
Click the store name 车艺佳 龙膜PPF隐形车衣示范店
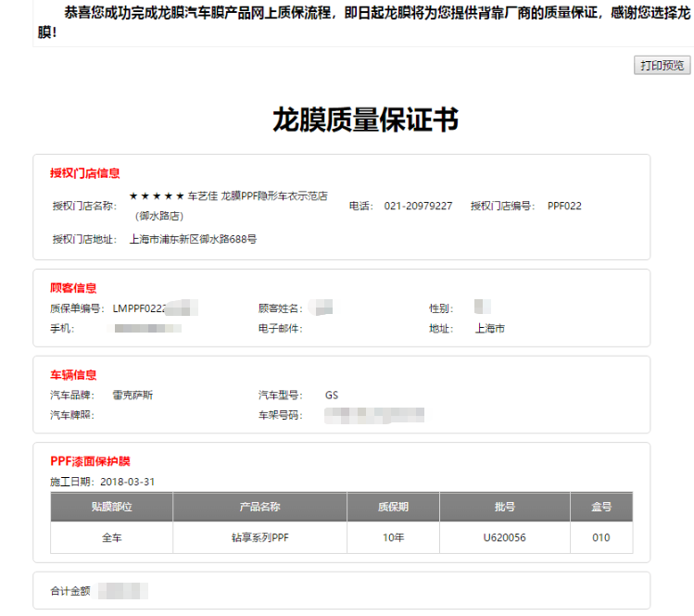click(258, 196)
